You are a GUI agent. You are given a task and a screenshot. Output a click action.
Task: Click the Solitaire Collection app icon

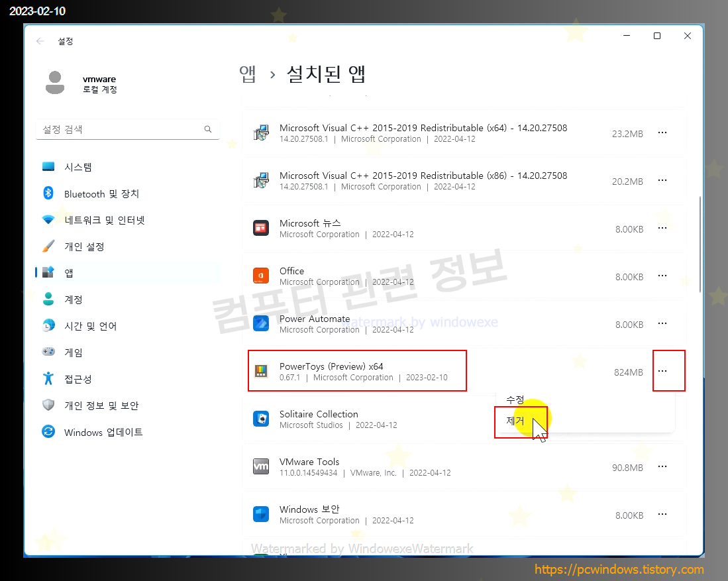(x=261, y=419)
